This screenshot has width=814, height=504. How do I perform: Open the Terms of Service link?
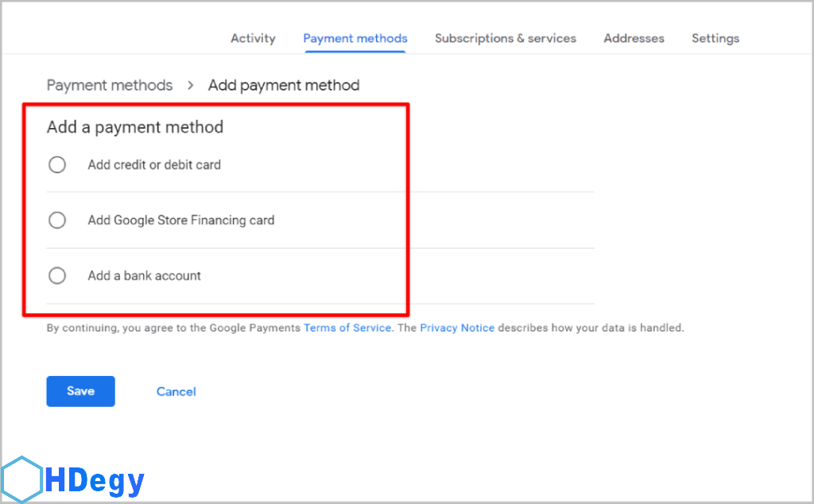point(347,328)
